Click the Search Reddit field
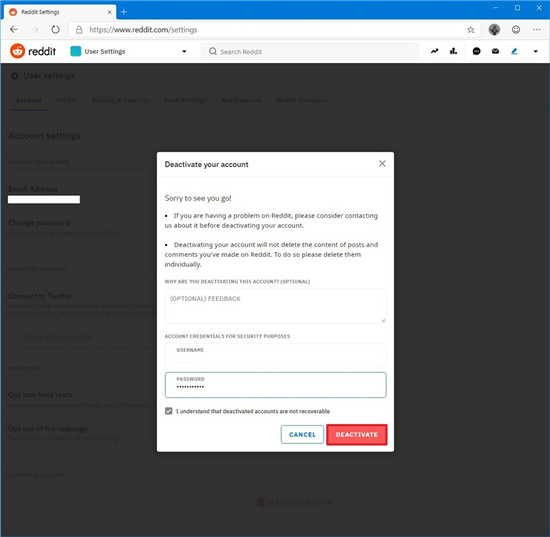 click(310, 52)
